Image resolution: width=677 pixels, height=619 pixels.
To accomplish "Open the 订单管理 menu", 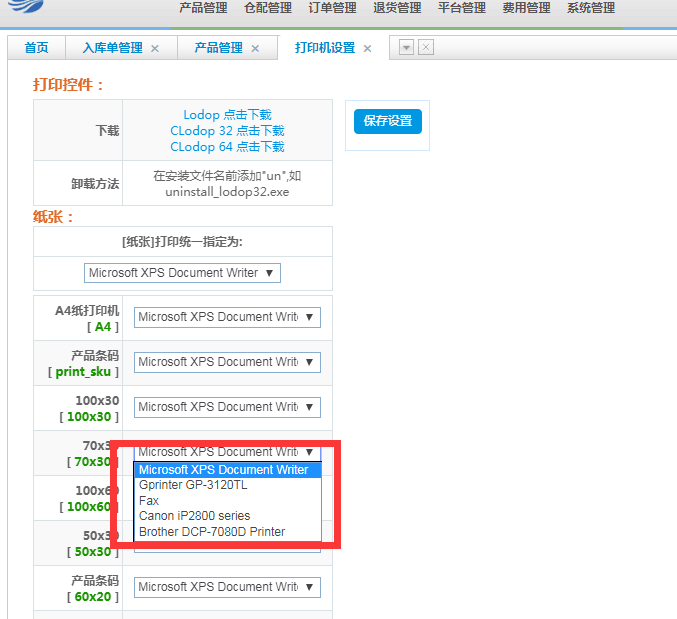I will [x=332, y=8].
